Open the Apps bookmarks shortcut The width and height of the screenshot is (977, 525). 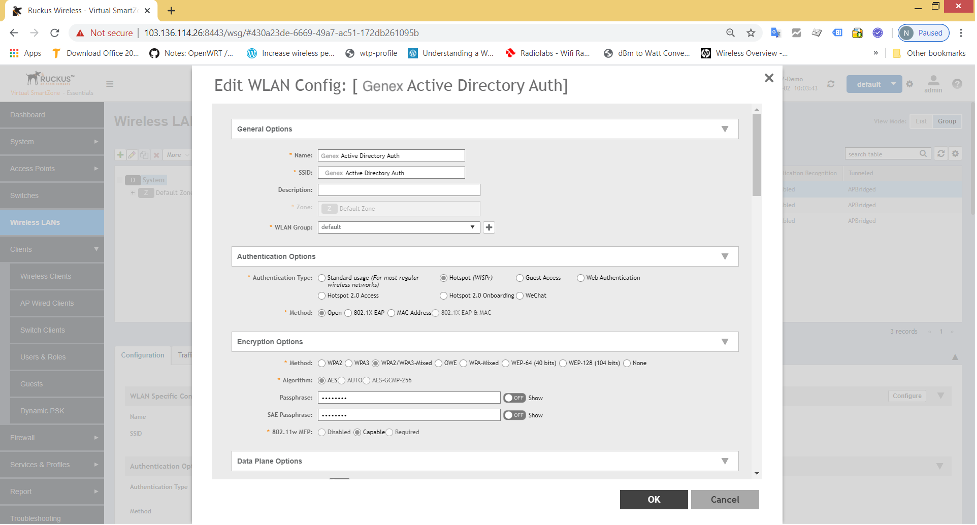click(x=26, y=54)
